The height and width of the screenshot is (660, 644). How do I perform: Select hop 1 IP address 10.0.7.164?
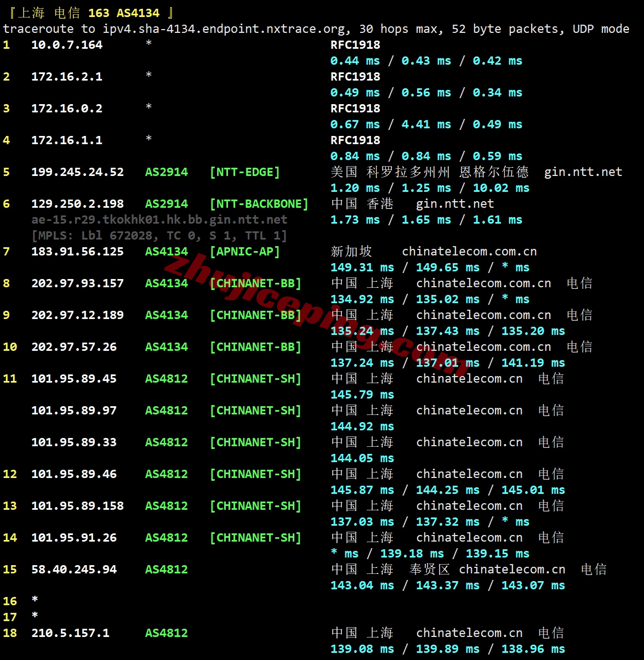tap(66, 45)
